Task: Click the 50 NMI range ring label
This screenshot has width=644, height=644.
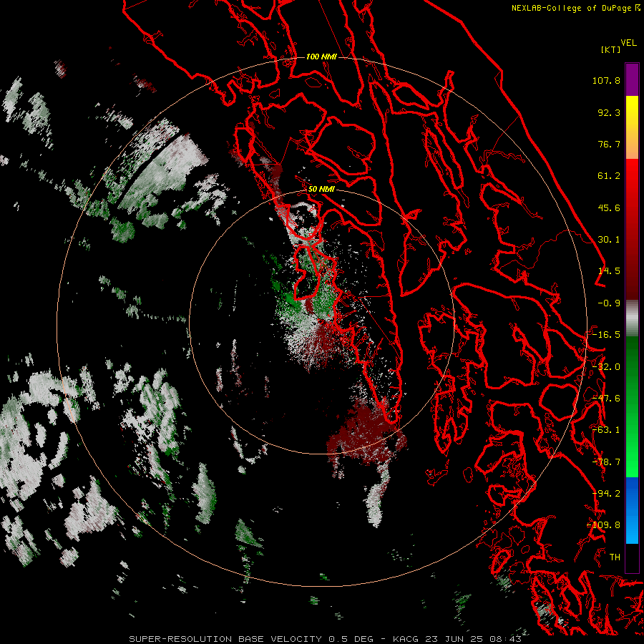Action: (321, 189)
